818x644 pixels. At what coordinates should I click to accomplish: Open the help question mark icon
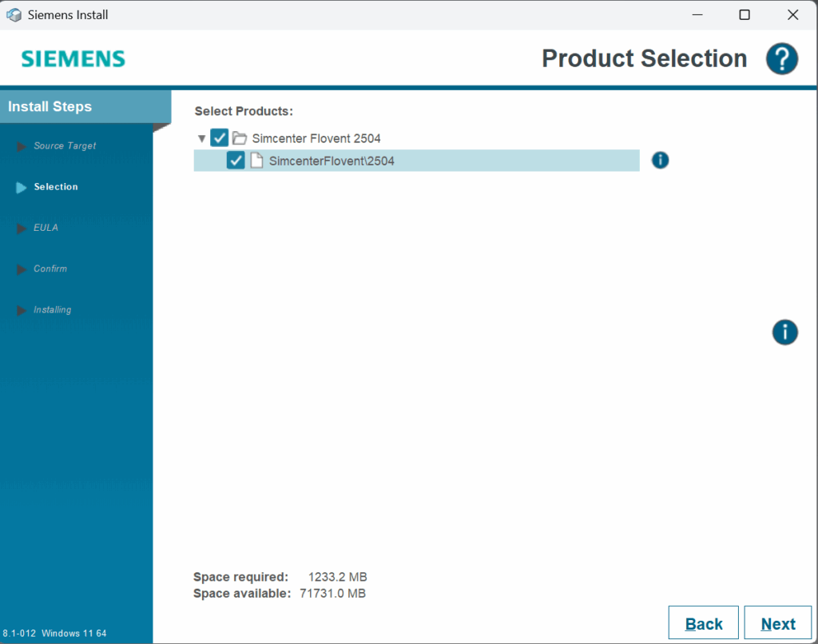click(782, 59)
